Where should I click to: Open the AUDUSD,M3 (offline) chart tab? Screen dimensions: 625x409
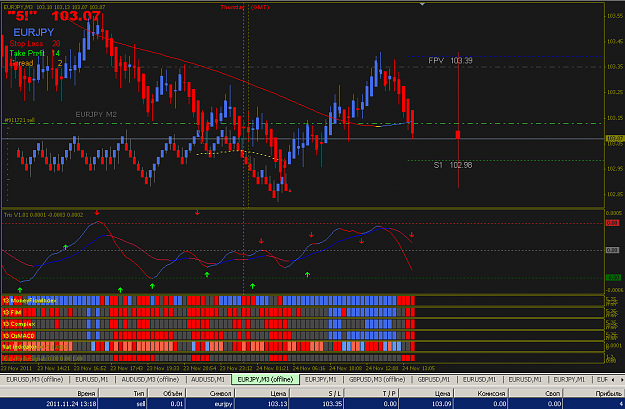click(150, 380)
